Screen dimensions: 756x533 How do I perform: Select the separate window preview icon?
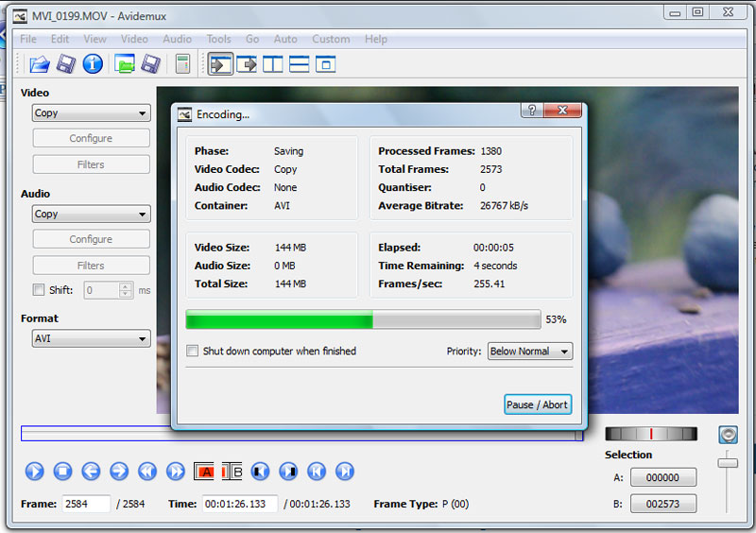point(325,63)
